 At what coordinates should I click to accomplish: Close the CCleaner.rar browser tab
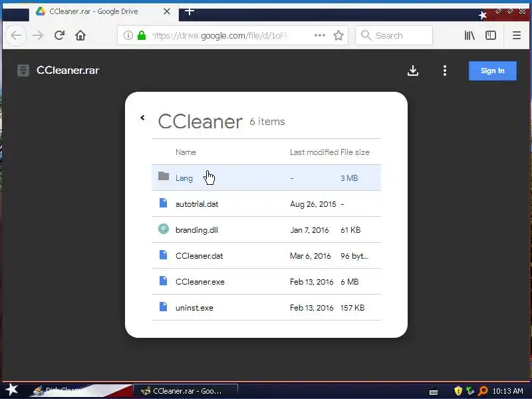click(x=167, y=11)
